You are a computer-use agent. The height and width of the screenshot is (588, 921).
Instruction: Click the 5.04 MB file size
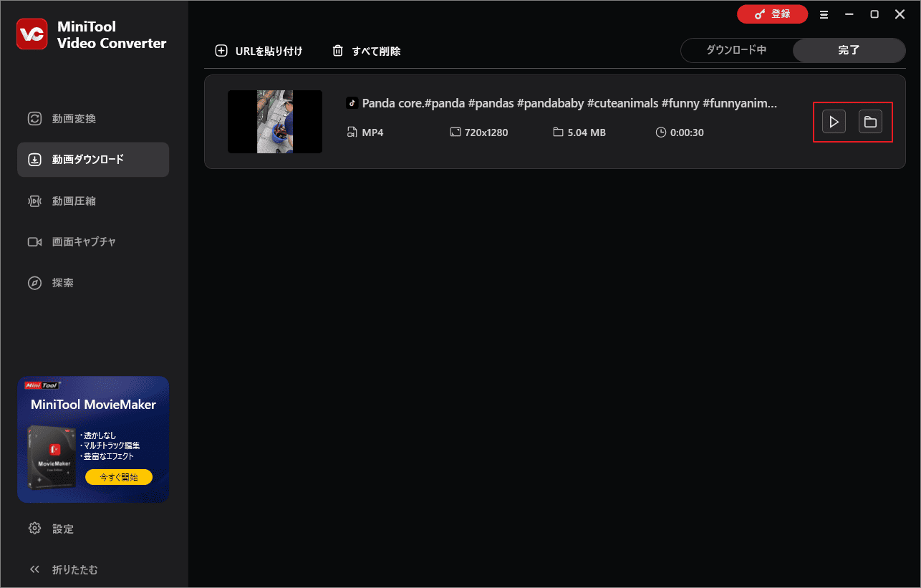coord(587,132)
